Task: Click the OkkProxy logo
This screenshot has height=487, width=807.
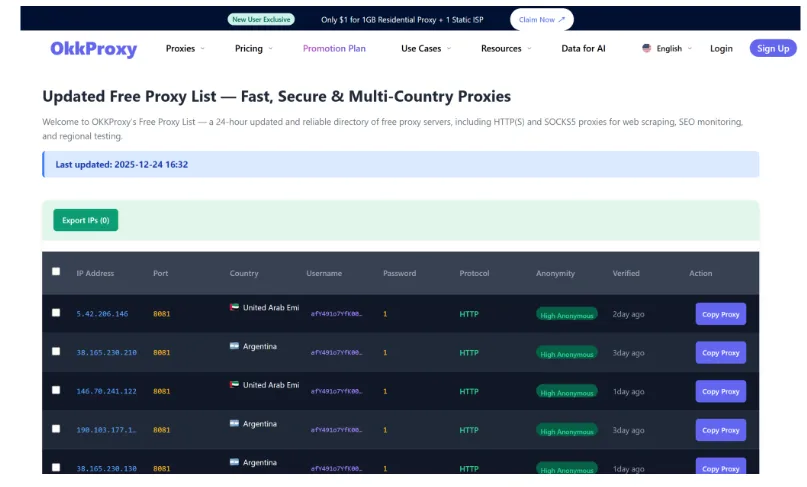Action: click(x=93, y=48)
